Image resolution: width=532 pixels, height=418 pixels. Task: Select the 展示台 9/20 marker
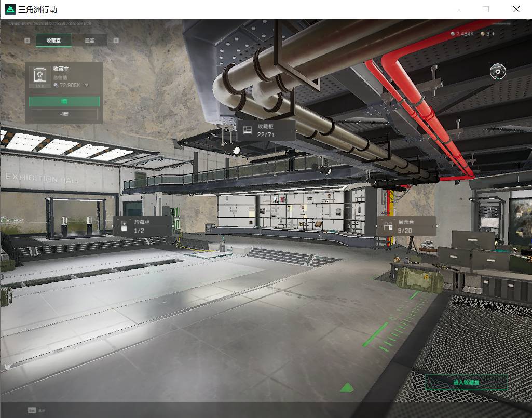(406, 226)
